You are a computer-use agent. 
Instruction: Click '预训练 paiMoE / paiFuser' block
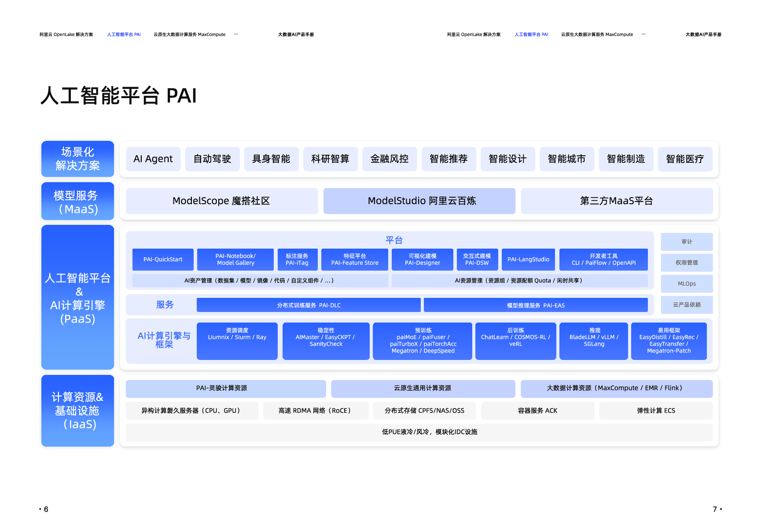423,341
